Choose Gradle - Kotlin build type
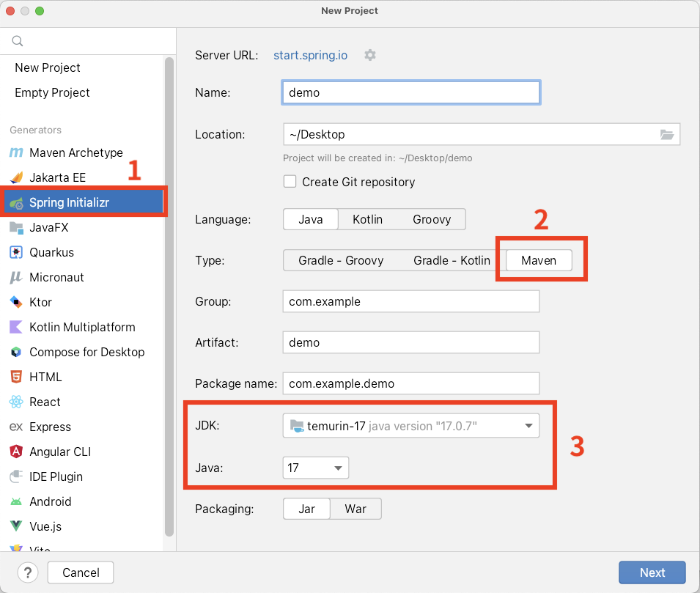This screenshot has width=700, height=593. (x=452, y=260)
